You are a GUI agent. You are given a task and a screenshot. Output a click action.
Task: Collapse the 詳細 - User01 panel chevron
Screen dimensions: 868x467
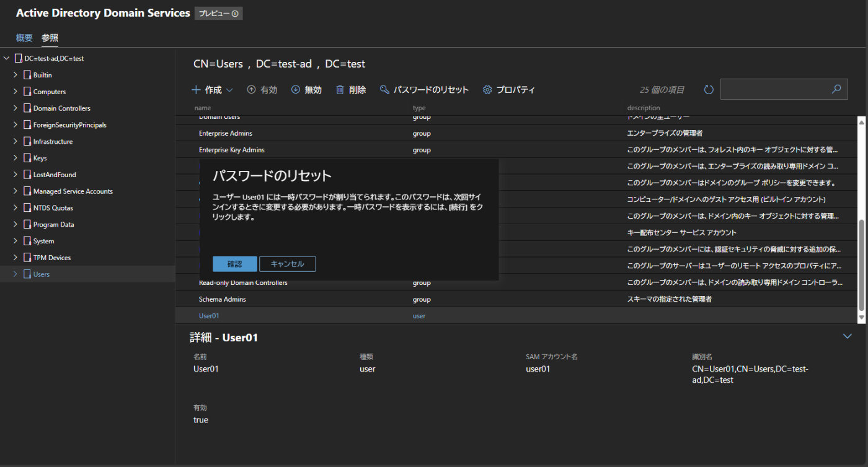(848, 336)
